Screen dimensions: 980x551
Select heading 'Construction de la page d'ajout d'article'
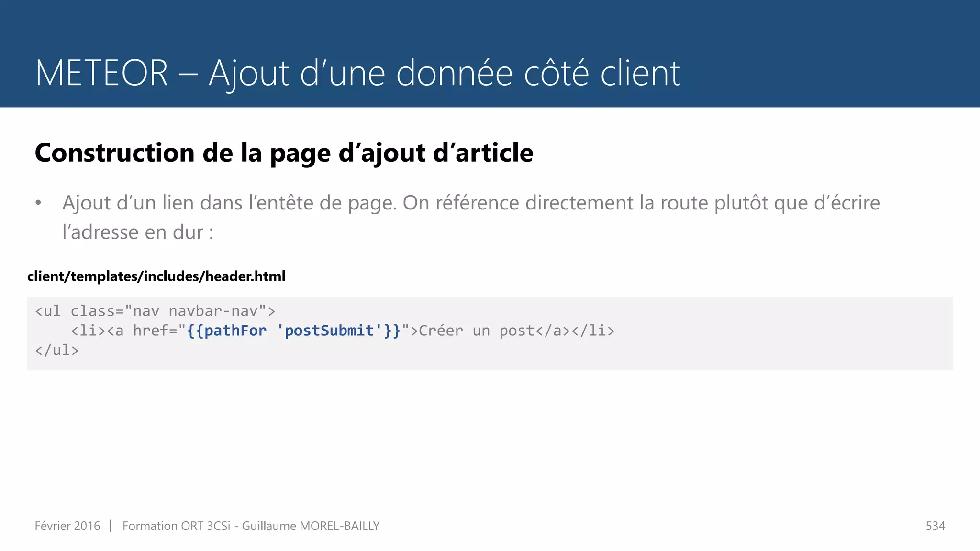coord(284,153)
